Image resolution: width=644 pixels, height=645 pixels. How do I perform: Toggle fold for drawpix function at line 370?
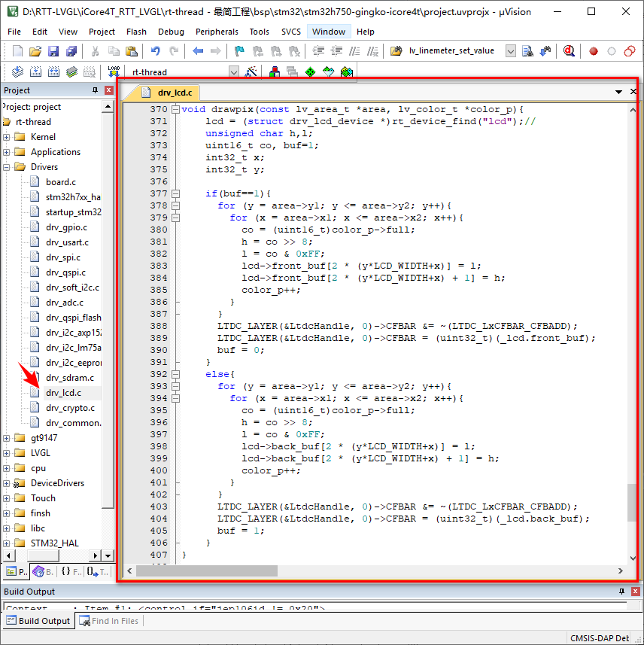tap(175, 109)
